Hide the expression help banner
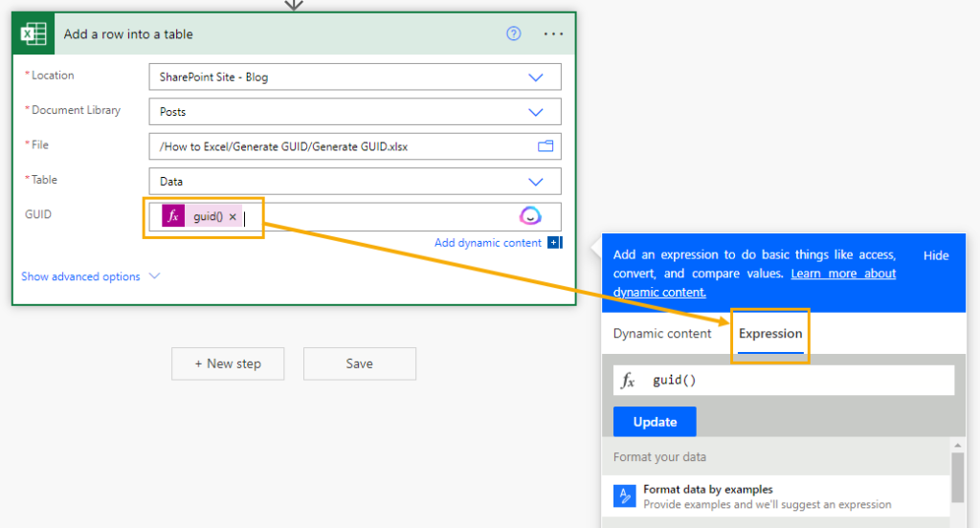Screen dimensions: 980x528 [936, 255]
